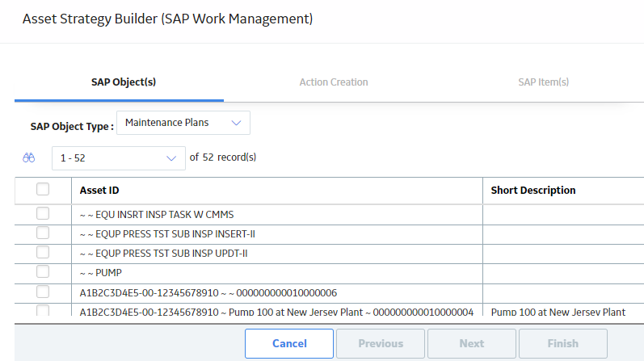
Task: Click the Previous button
Action: tap(381, 343)
